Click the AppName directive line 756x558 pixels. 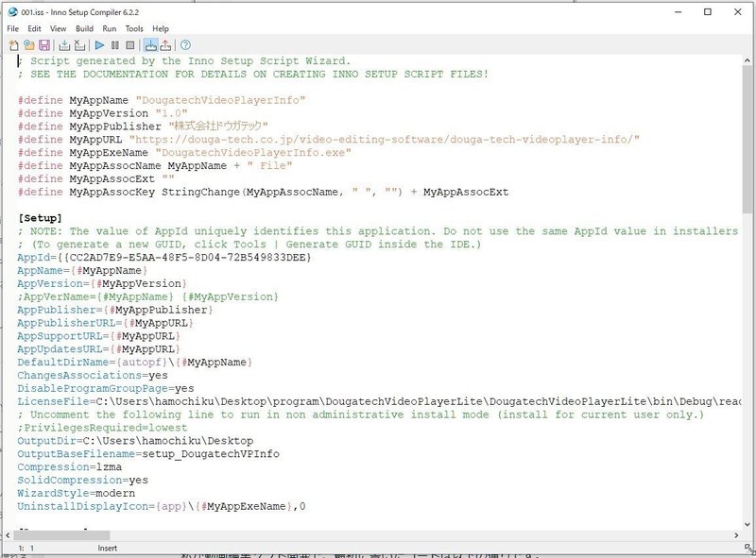82,270
